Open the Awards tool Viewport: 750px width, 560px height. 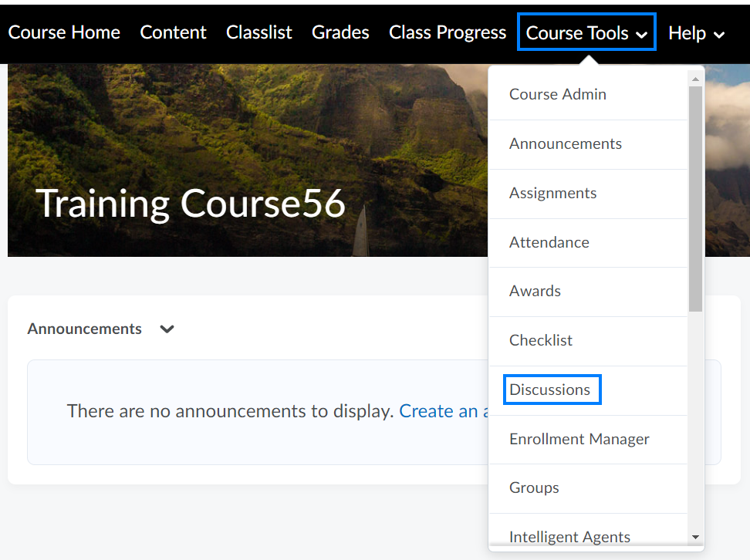coord(535,291)
